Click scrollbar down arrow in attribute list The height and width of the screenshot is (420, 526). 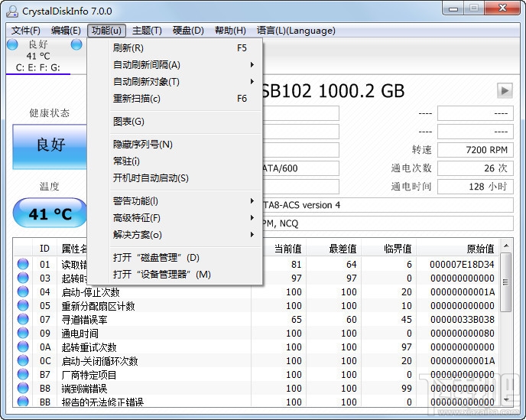pyautogui.click(x=506, y=399)
